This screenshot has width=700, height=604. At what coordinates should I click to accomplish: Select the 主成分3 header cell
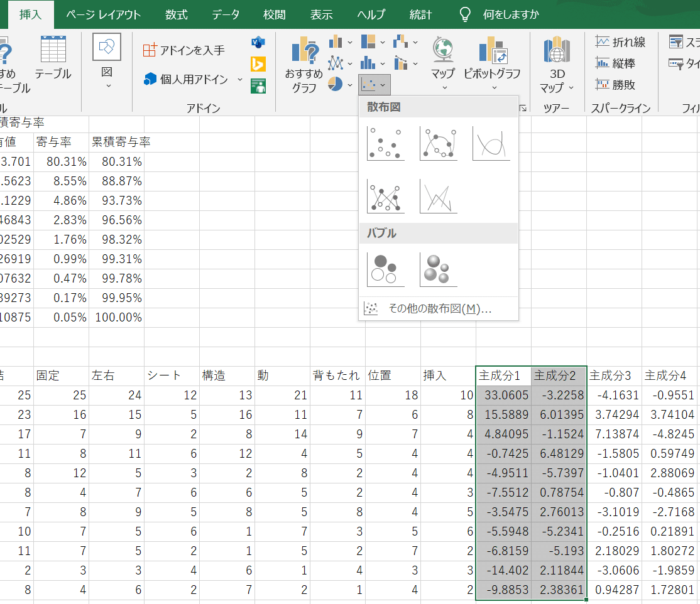click(615, 375)
